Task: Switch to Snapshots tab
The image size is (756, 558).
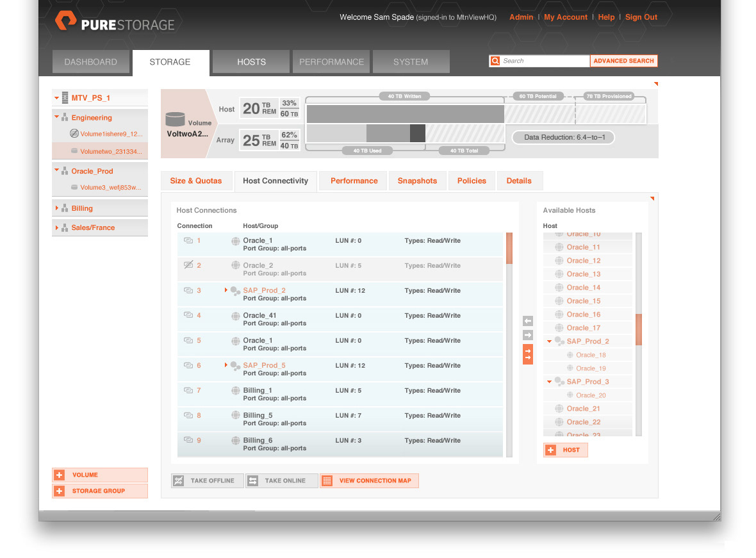Action: (417, 181)
